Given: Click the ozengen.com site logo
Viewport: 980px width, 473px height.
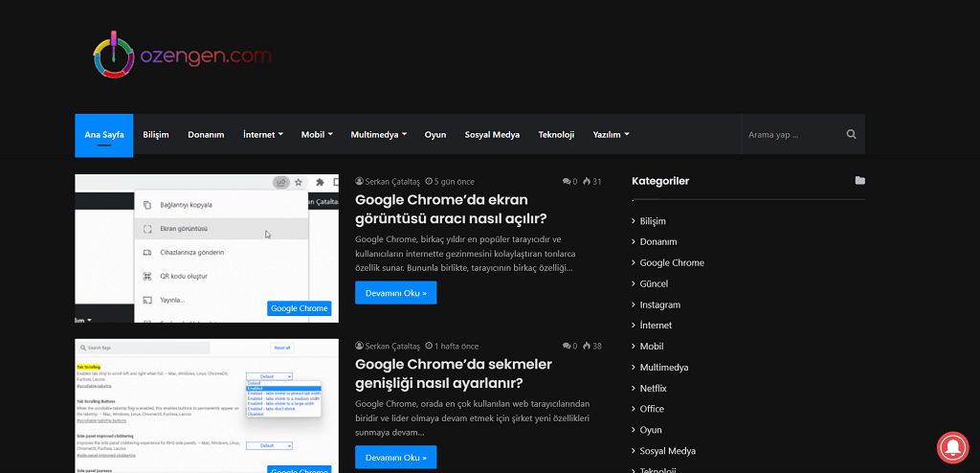Looking at the screenshot, I should click(x=182, y=56).
